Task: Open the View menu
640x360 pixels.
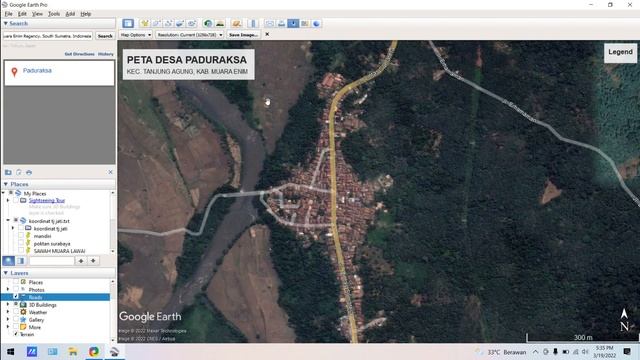Action: click(37, 14)
